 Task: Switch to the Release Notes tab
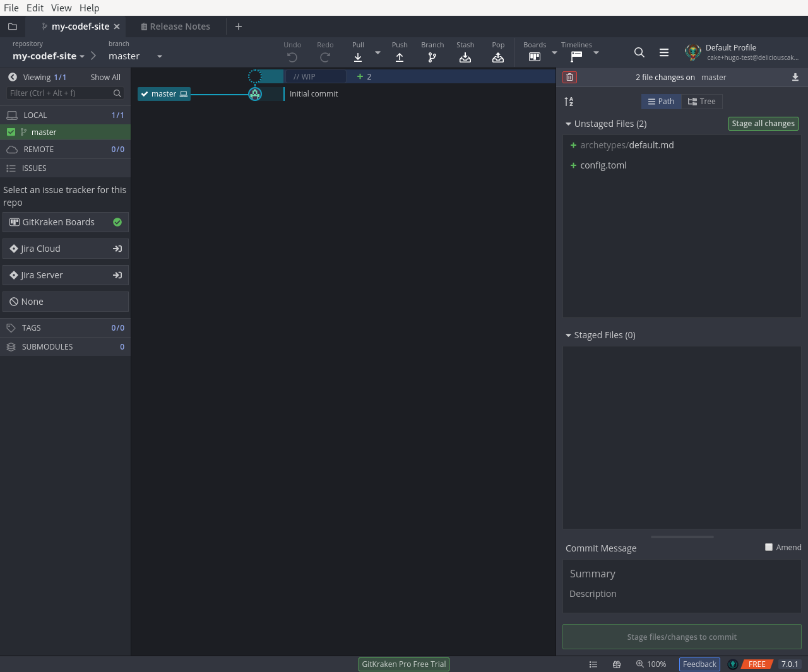pos(175,27)
